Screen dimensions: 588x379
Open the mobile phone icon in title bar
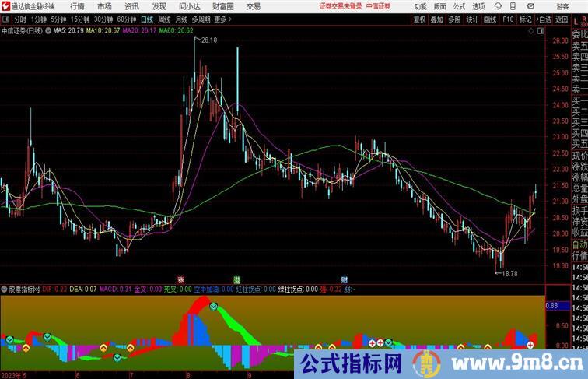(513, 6)
